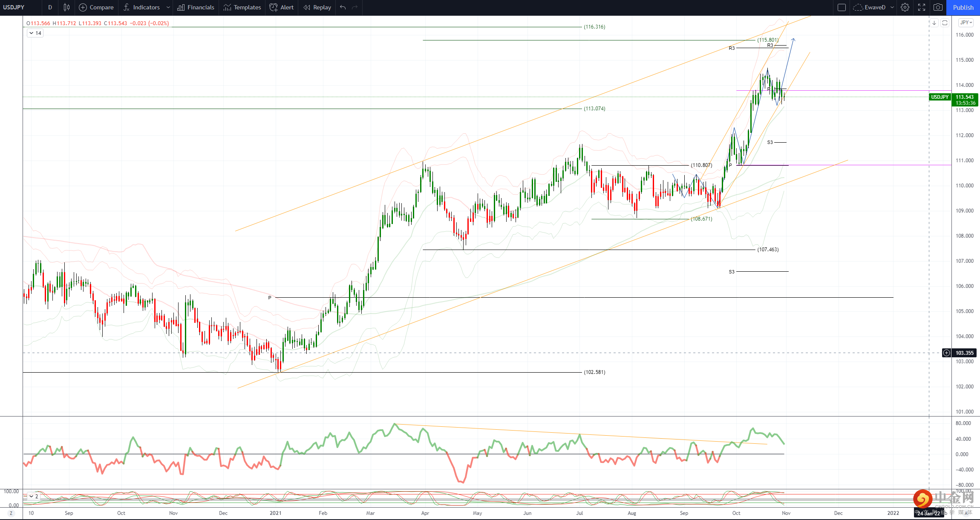This screenshot has height=520, width=980.
Task: Toggle the Z timezone button
Action: [11, 513]
